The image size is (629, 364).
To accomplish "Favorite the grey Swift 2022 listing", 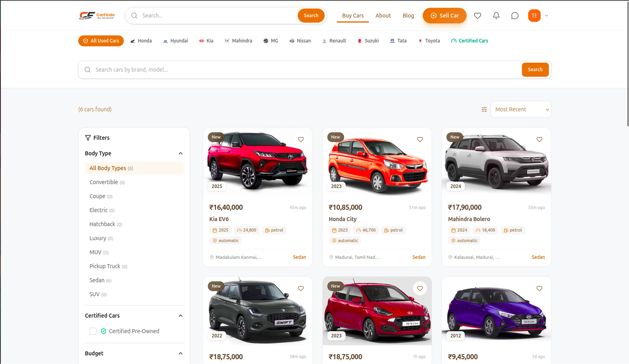I will click(x=301, y=288).
